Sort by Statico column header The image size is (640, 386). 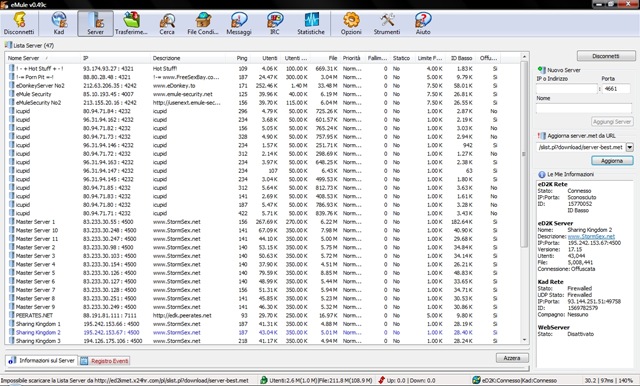click(402, 58)
